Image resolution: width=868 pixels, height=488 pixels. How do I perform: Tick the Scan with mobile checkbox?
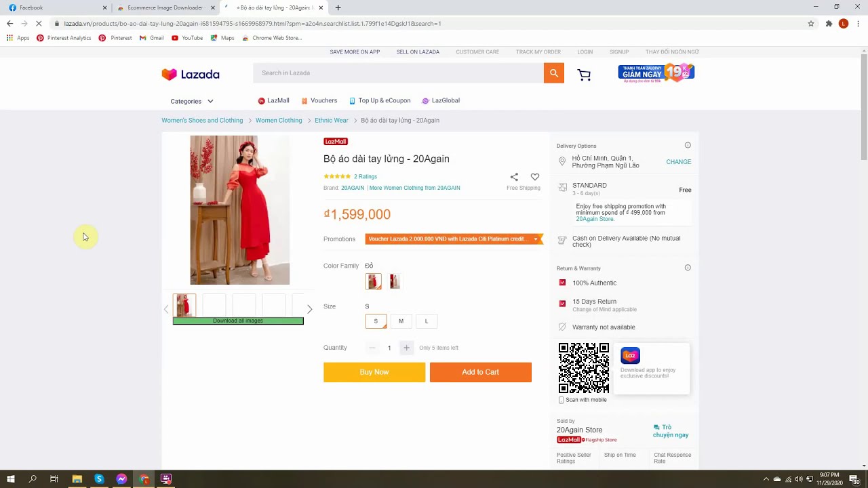click(x=561, y=400)
